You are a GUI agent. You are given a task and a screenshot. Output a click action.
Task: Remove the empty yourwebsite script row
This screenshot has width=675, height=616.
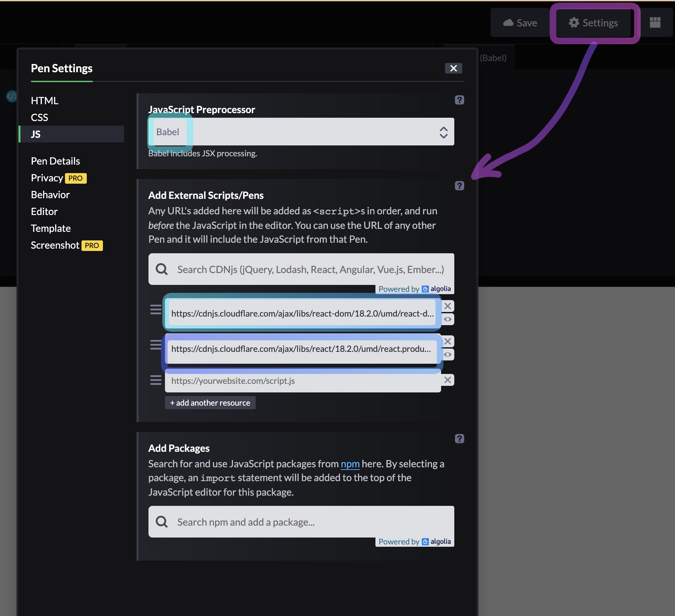tap(447, 380)
